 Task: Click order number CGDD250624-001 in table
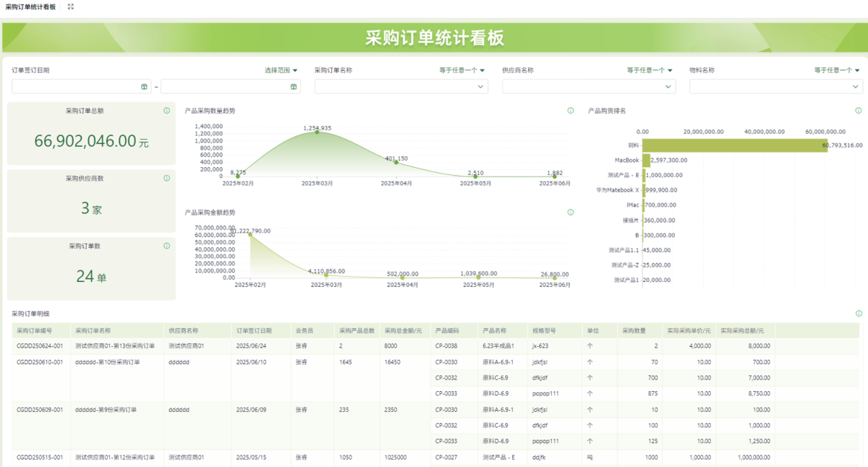click(x=40, y=346)
